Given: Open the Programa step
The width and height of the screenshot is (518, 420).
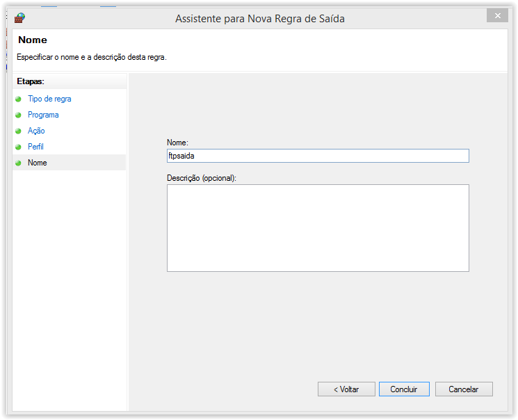Looking at the screenshot, I should (43, 115).
